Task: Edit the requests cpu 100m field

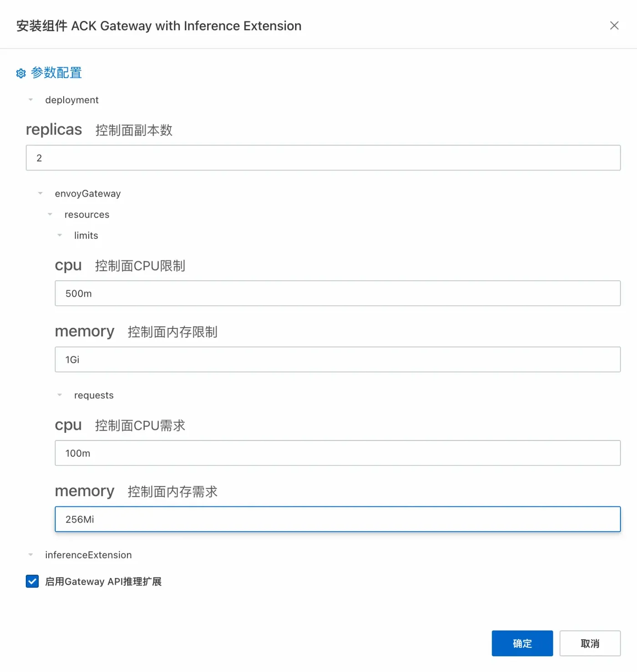Action: [338, 453]
